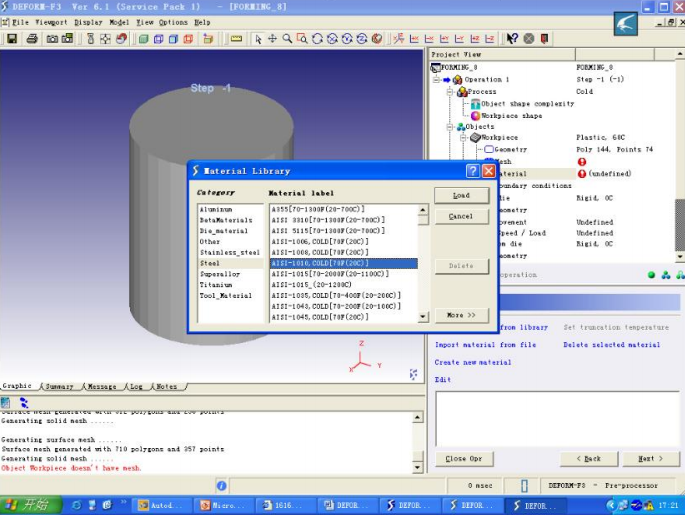
Task: Open the Viewport menu
Action: 51,22
